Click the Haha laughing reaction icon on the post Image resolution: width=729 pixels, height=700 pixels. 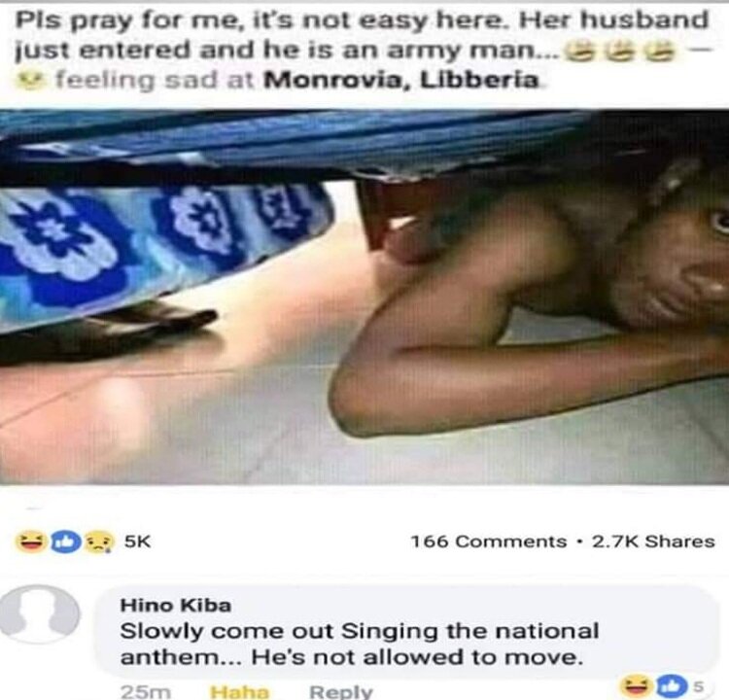coord(31,542)
